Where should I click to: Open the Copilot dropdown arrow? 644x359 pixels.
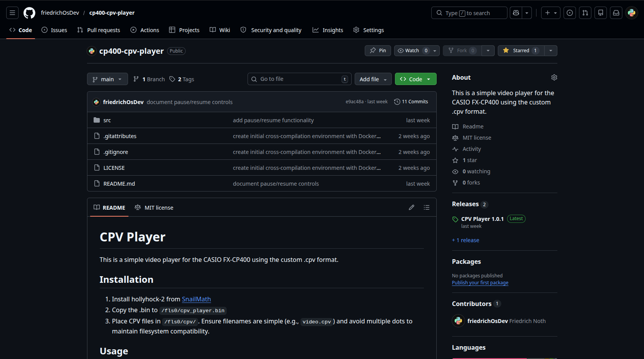[527, 13]
